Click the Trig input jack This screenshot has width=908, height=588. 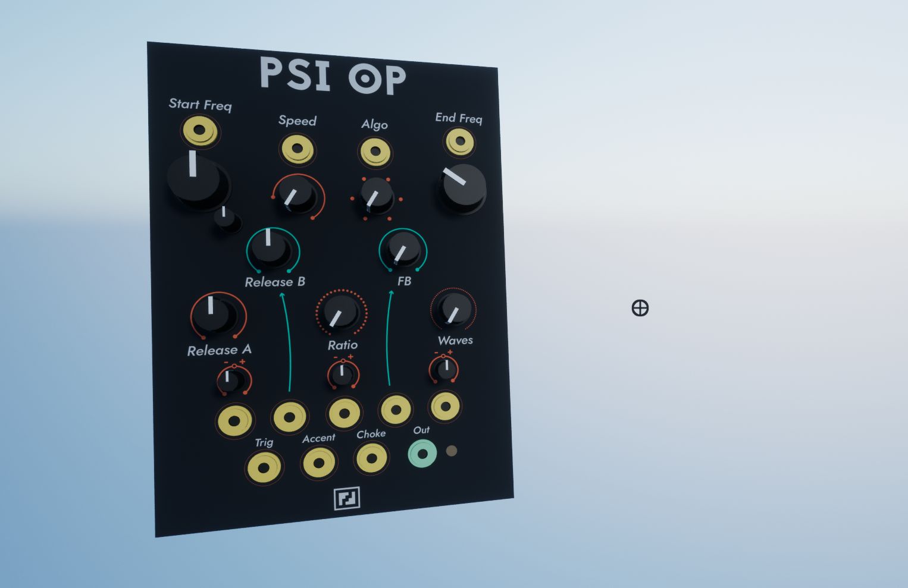tap(264, 467)
